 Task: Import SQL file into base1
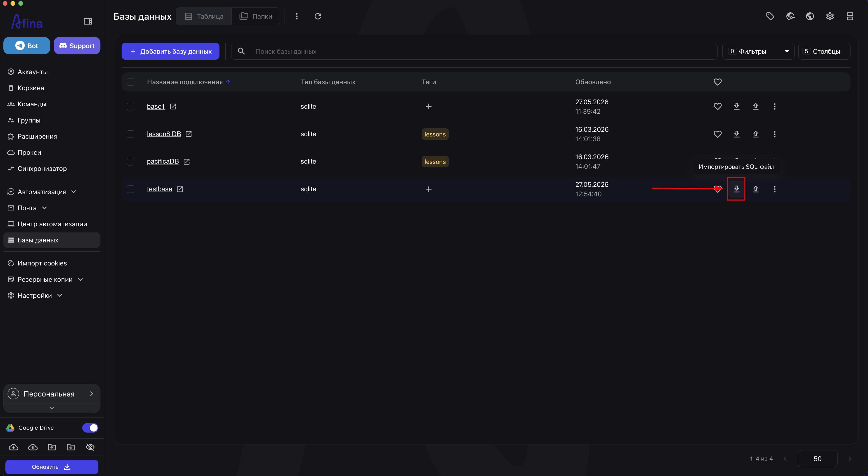737,106
